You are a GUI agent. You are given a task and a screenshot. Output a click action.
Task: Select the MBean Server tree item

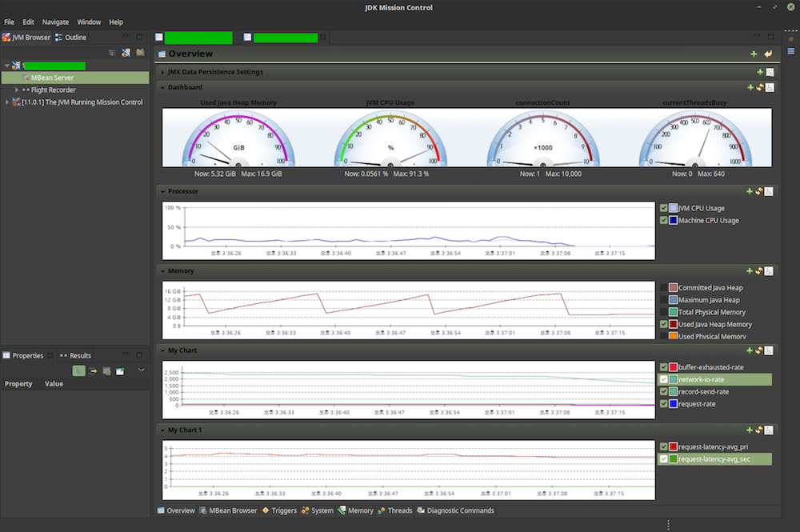point(75,78)
